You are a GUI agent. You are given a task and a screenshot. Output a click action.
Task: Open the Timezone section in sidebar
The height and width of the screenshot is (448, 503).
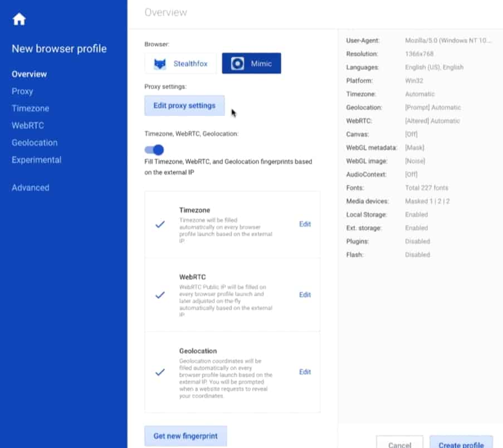coord(31,109)
